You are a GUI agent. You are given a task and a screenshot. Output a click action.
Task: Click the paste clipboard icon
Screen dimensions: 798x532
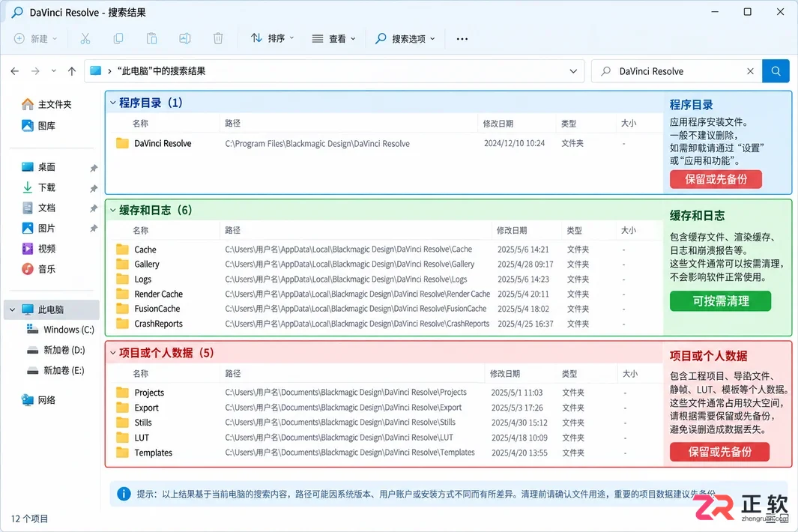pyautogui.click(x=151, y=39)
